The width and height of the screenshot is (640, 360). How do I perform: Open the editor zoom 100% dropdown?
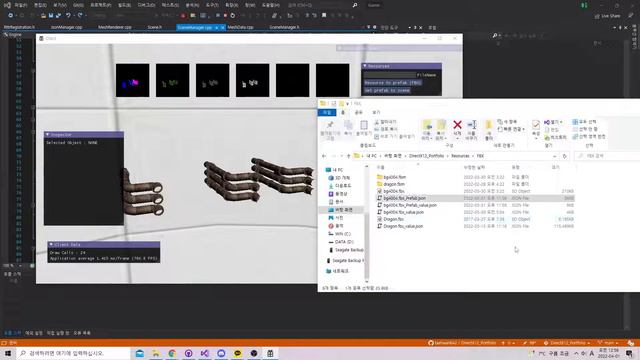click(x=20, y=266)
